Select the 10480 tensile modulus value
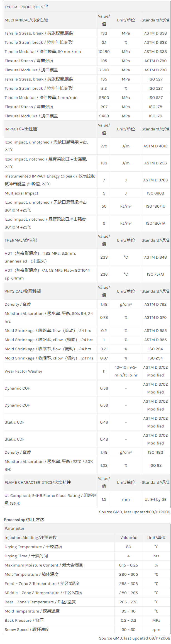The width and height of the screenshot is (171, 644). 104,52
